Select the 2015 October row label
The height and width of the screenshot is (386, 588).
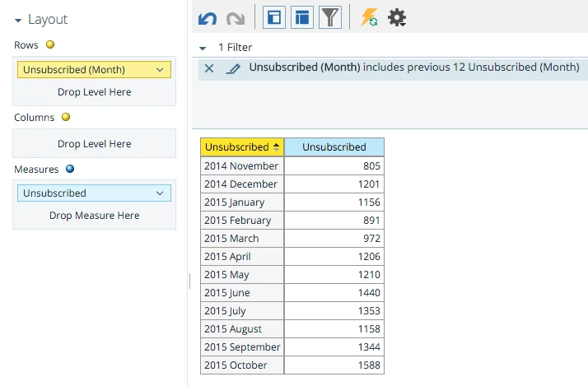(242, 365)
